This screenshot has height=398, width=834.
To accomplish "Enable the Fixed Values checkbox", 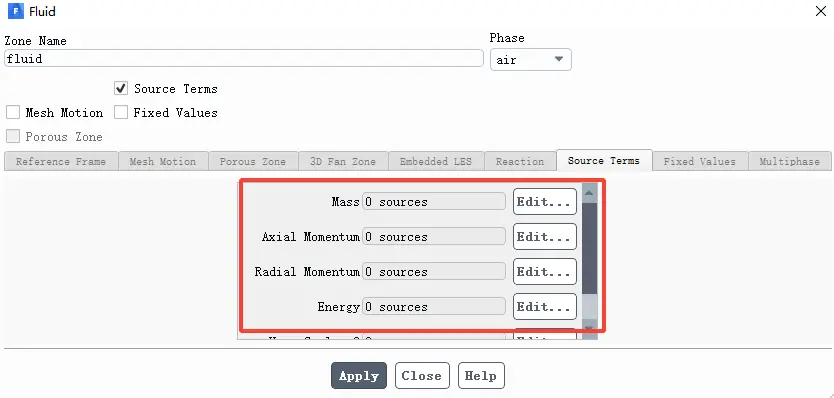I will [121, 112].
